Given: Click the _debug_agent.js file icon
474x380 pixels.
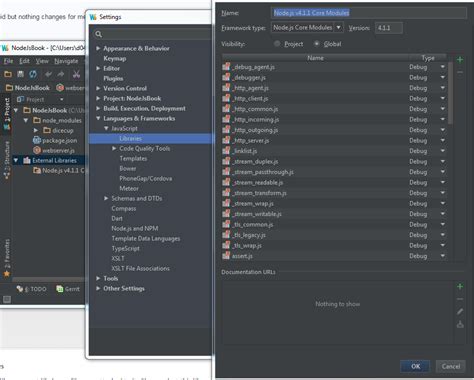Looking at the screenshot, I should 226,67.
